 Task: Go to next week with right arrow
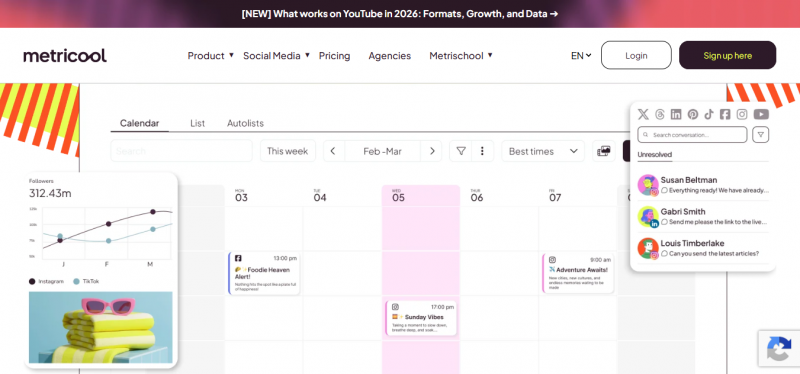(x=432, y=151)
